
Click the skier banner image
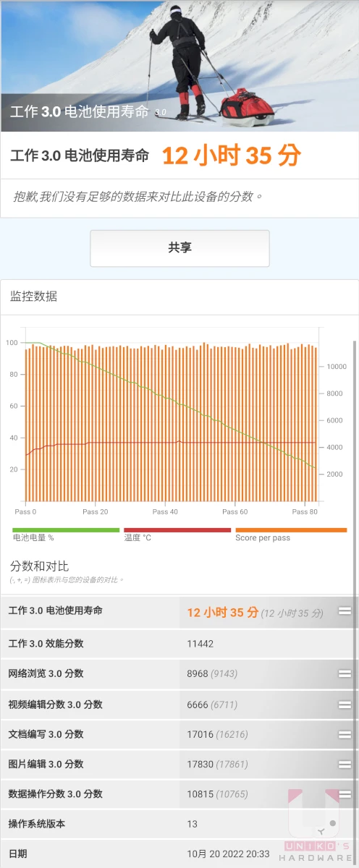(179, 66)
